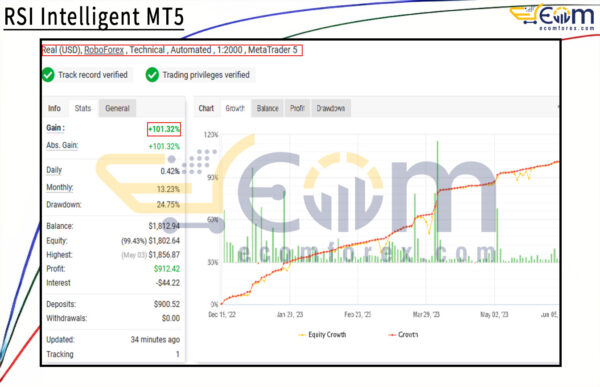
Task: Click the Profit value $912.42
Action: point(167,269)
